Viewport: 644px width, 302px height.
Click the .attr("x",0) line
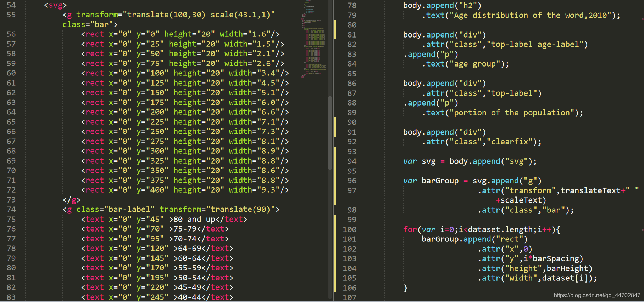click(505, 249)
